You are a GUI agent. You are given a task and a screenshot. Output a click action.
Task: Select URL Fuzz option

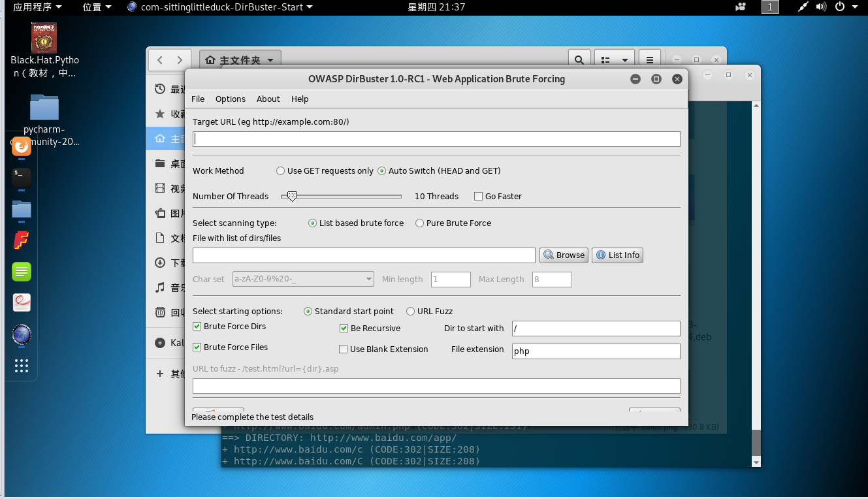pos(430,312)
